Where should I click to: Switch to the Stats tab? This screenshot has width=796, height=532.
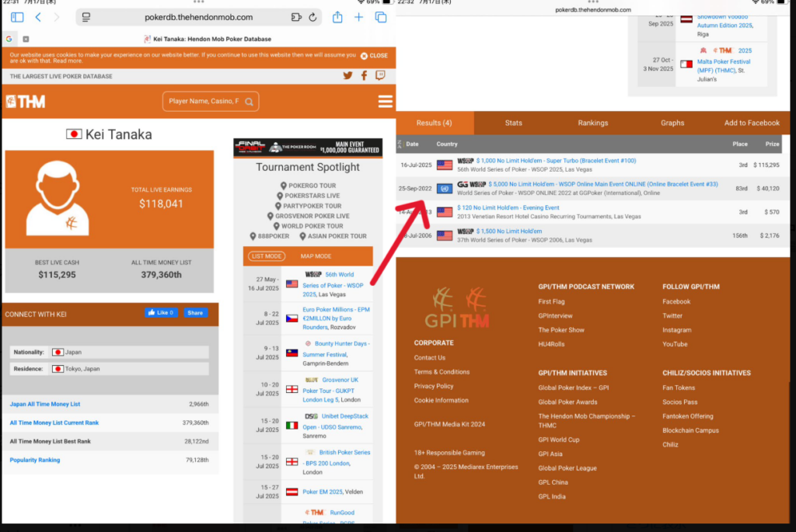point(513,123)
